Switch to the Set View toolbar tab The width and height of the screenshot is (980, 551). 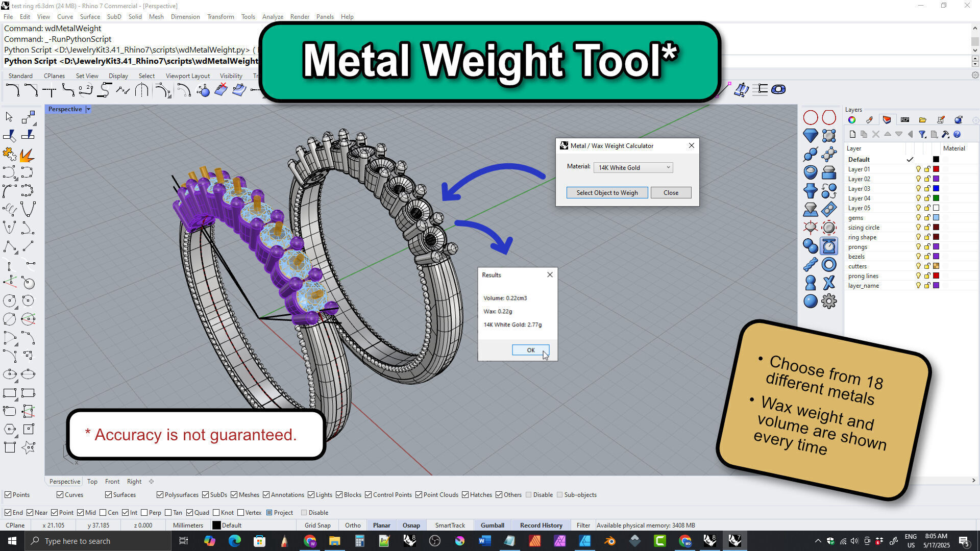click(87, 76)
